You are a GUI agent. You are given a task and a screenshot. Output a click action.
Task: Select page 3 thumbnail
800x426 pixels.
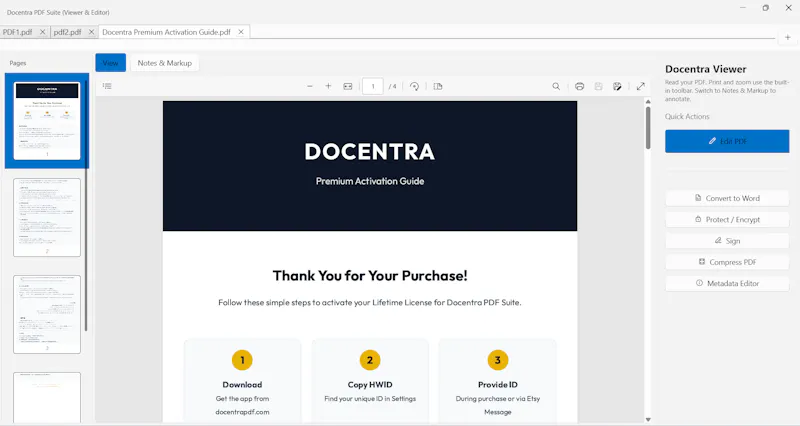point(47,314)
